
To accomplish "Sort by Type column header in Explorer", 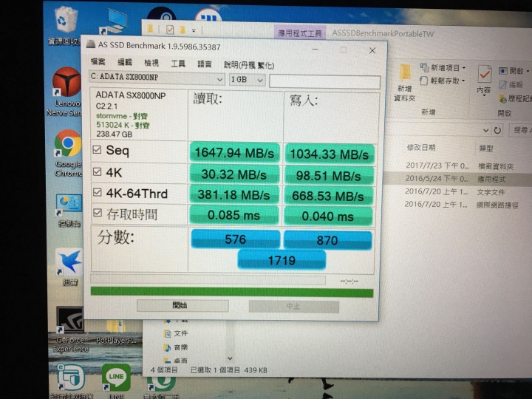I will (x=486, y=149).
